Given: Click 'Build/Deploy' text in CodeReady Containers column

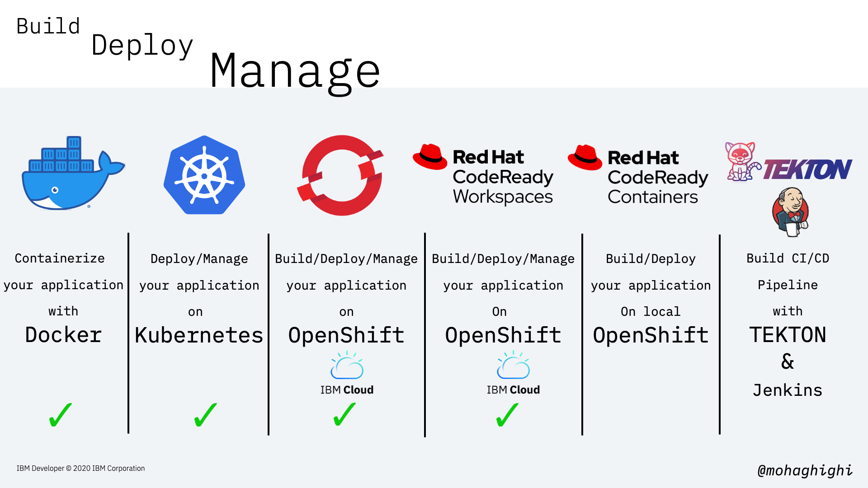Looking at the screenshot, I should (651, 259).
